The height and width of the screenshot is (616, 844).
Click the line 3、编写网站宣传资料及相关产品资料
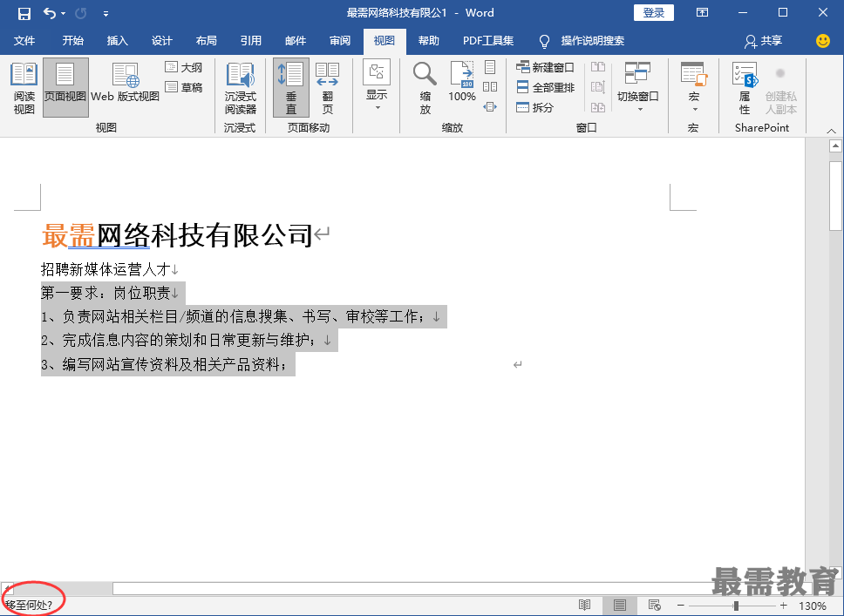click(x=164, y=365)
